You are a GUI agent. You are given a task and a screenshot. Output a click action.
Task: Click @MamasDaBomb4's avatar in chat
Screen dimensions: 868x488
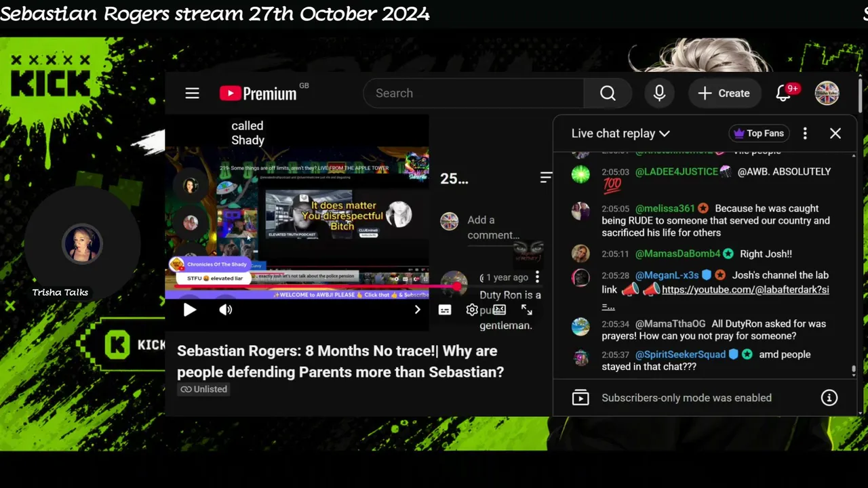point(580,253)
